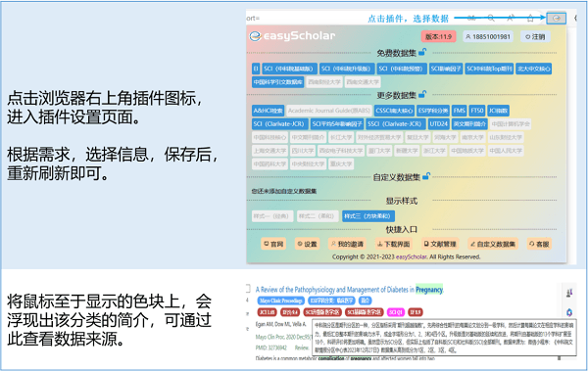Click the blue Copilot icon in browser sidebar
This screenshot has width=588, height=371.
(569, 312)
